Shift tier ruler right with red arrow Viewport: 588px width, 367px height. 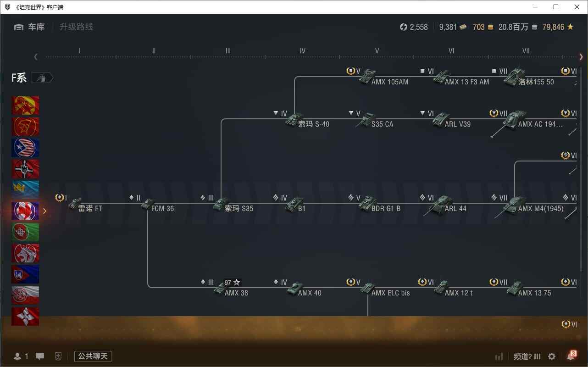click(x=581, y=57)
